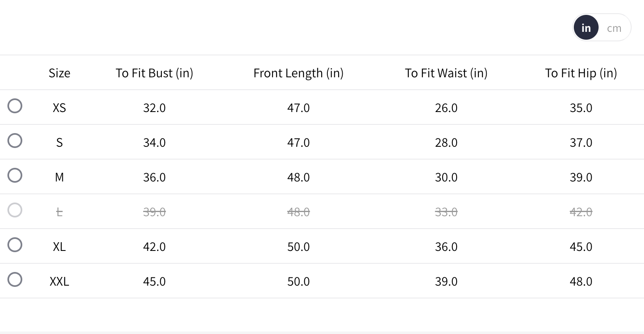Click the XXL size label
Image resolution: width=644 pixels, height=334 pixels.
(59, 282)
